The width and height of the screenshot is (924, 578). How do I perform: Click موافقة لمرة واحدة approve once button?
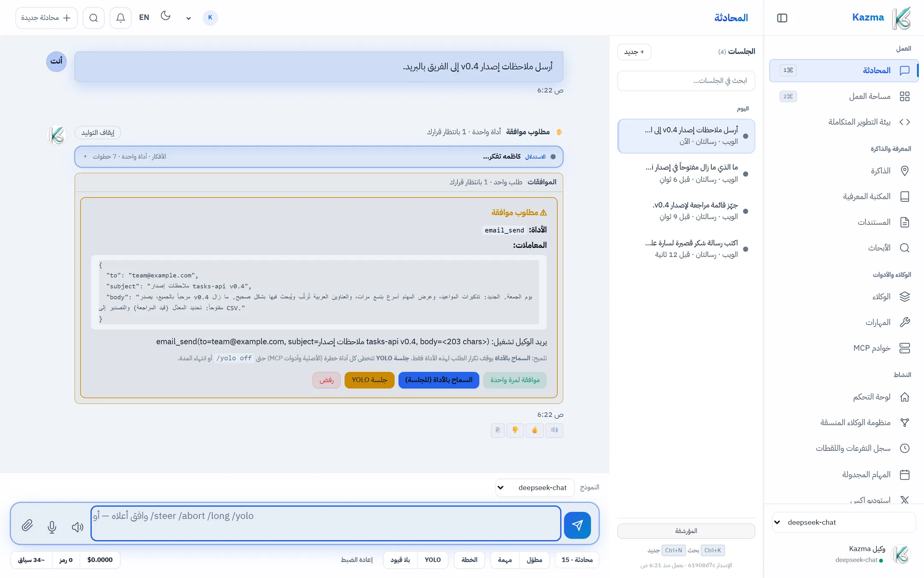coord(515,380)
